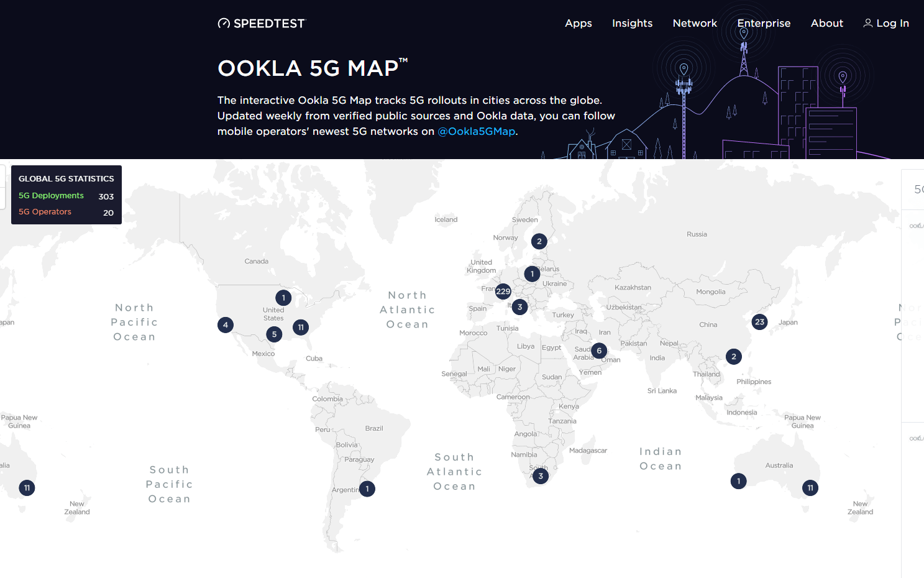Image resolution: width=924 pixels, height=578 pixels.
Task: Open the Network menu
Action: (695, 23)
